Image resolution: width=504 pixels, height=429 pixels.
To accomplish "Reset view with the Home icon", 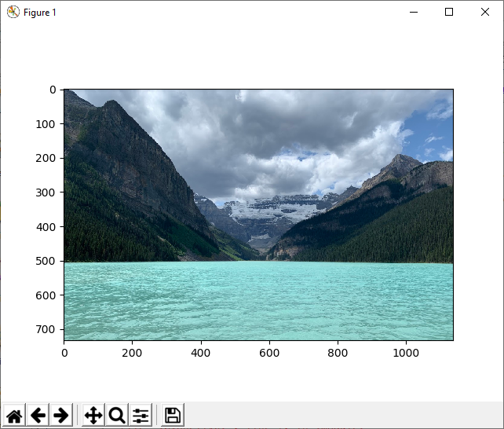I will click(14, 415).
